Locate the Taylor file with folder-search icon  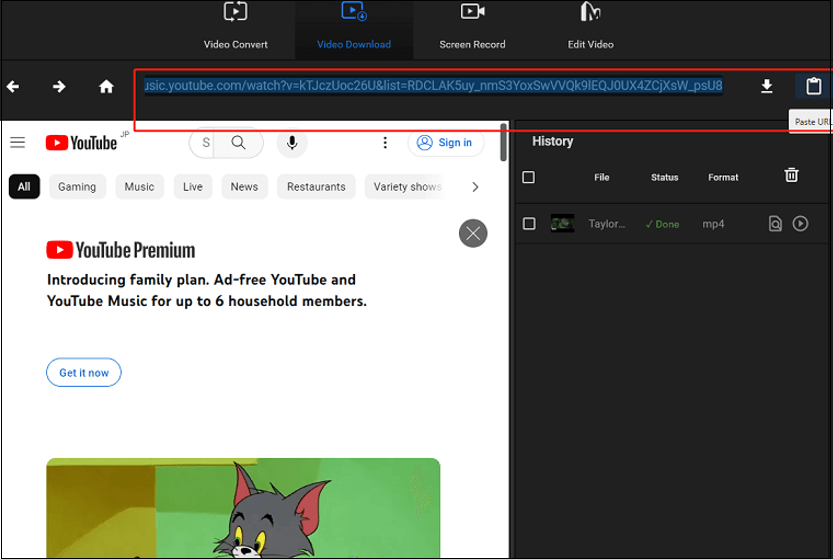(x=775, y=224)
